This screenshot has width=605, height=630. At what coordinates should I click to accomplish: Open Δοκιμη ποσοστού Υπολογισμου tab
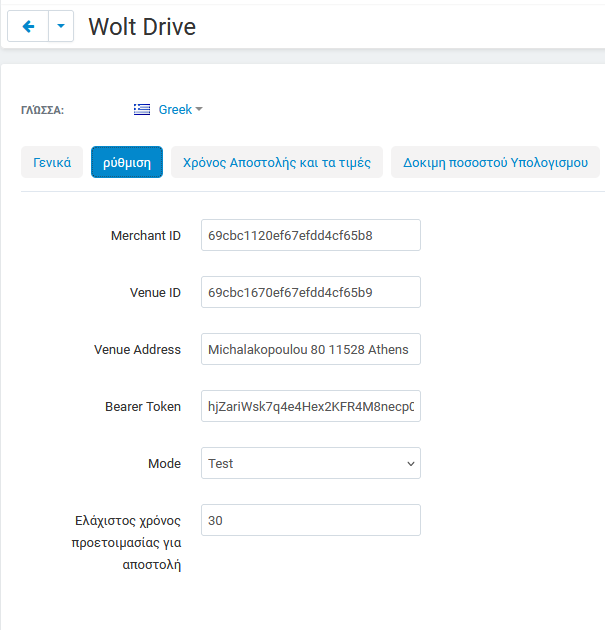click(495, 162)
